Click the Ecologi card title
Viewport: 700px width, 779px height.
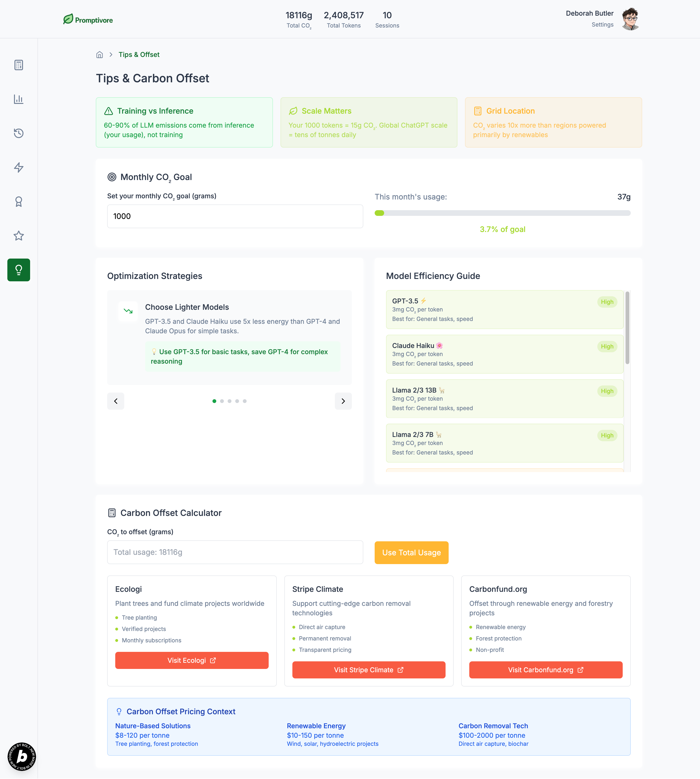129,589
